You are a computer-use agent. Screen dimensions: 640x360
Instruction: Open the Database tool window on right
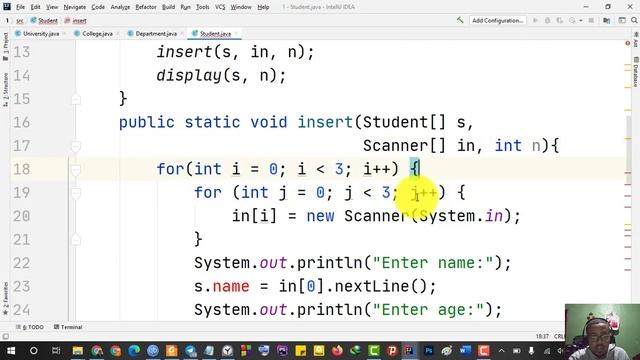(636, 72)
